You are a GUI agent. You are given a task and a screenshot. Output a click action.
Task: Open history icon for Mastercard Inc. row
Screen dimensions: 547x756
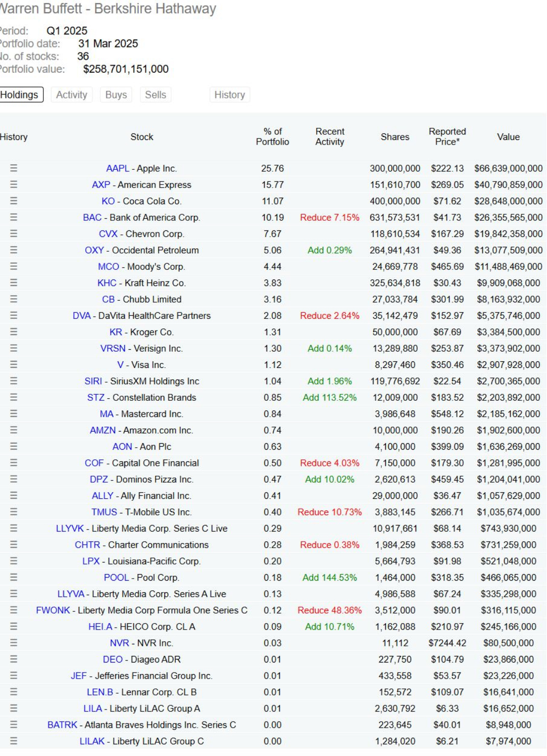(x=14, y=414)
